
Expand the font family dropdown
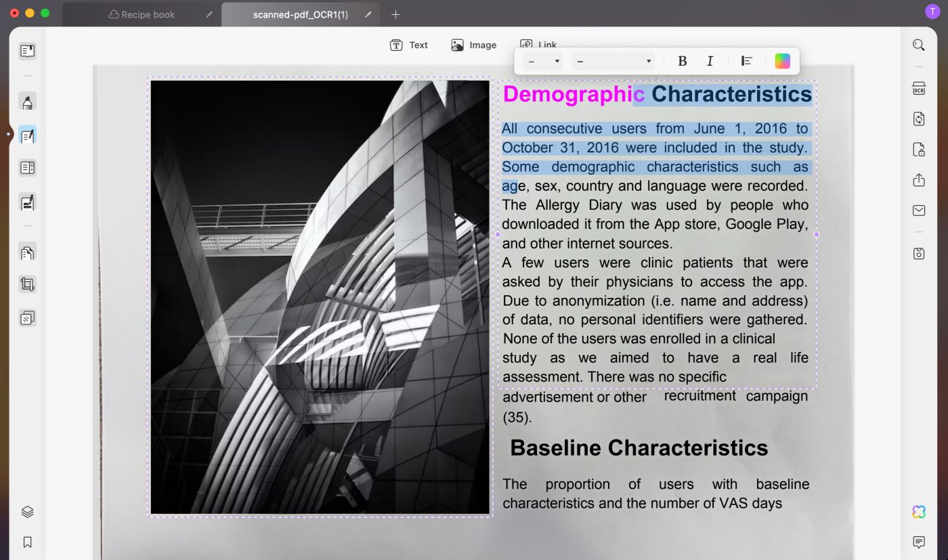[x=613, y=61]
